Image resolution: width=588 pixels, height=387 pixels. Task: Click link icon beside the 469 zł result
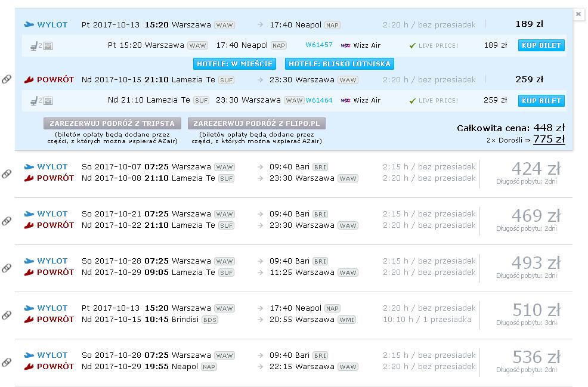7,221
